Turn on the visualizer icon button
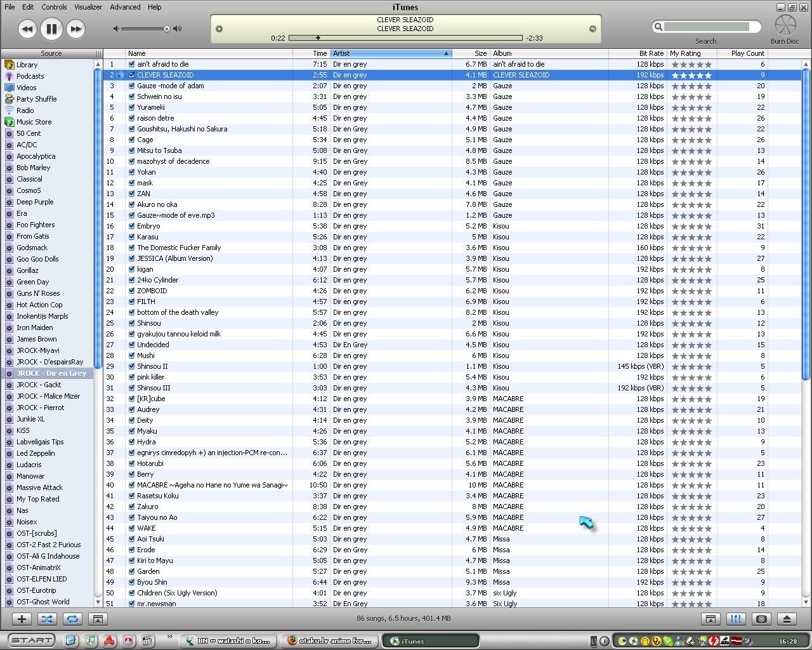The height and width of the screenshot is (650, 812). coord(761,619)
